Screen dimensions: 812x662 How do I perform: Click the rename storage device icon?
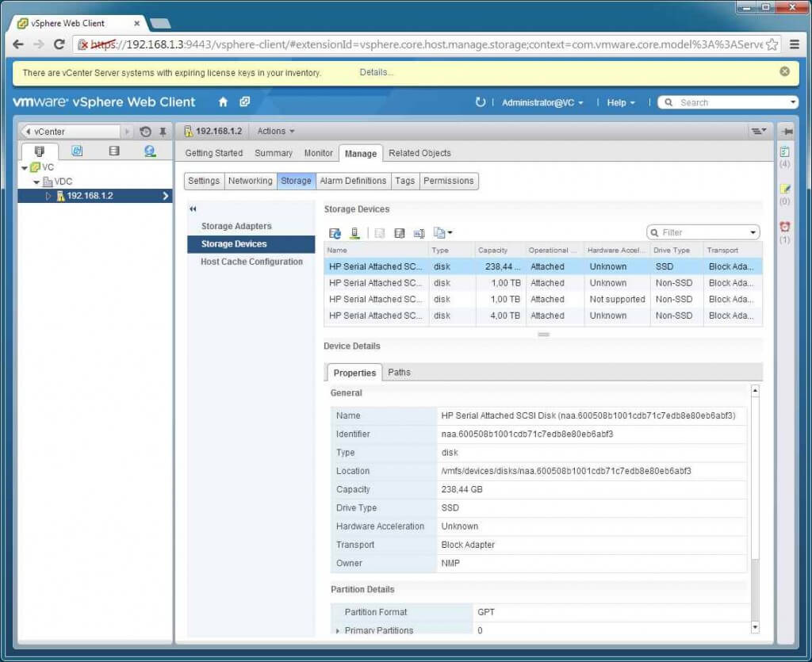[x=400, y=232]
